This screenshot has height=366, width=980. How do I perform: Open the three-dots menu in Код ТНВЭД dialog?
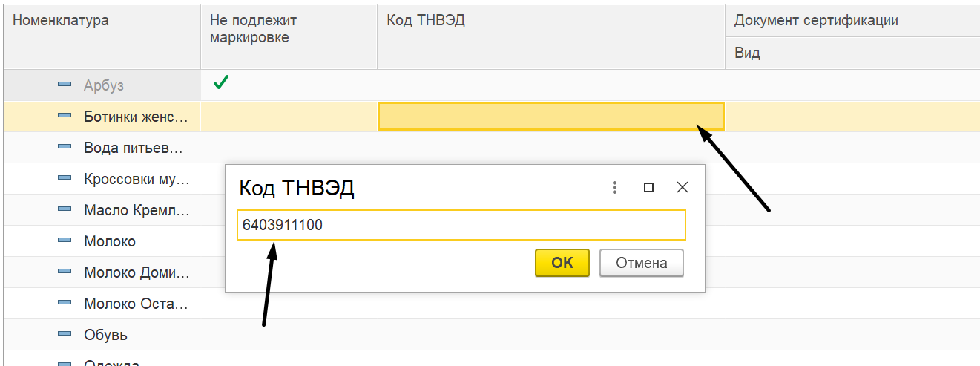click(x=614, y=188)
